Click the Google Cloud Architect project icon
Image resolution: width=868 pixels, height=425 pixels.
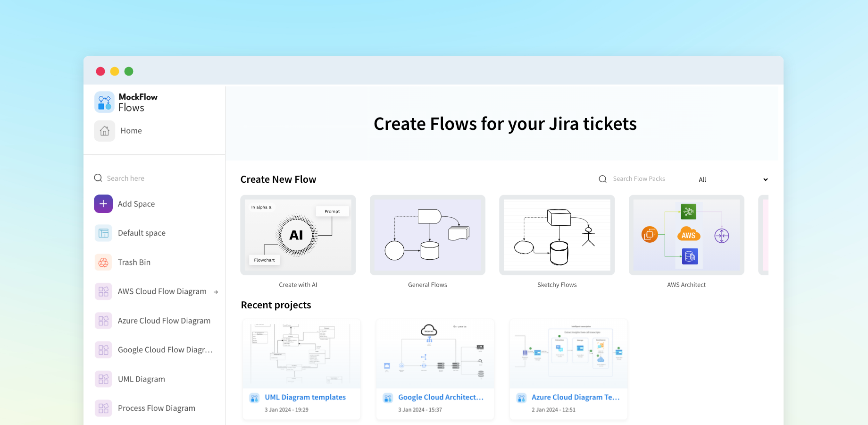point(388,398)
